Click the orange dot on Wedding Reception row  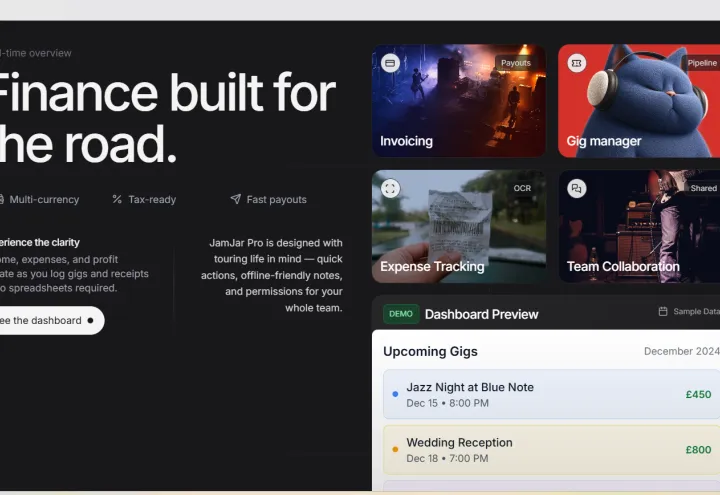[x=395, y=449]
